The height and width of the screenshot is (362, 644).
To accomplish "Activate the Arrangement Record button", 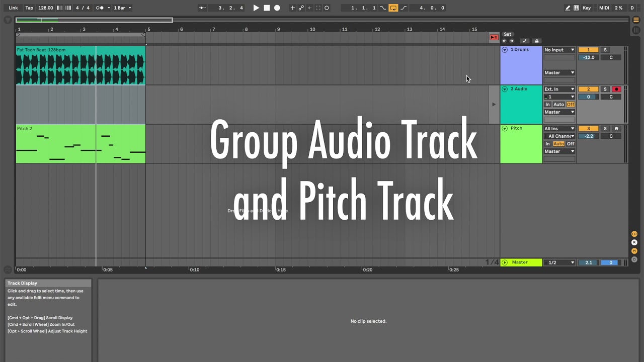I will [x=277, y=8].
